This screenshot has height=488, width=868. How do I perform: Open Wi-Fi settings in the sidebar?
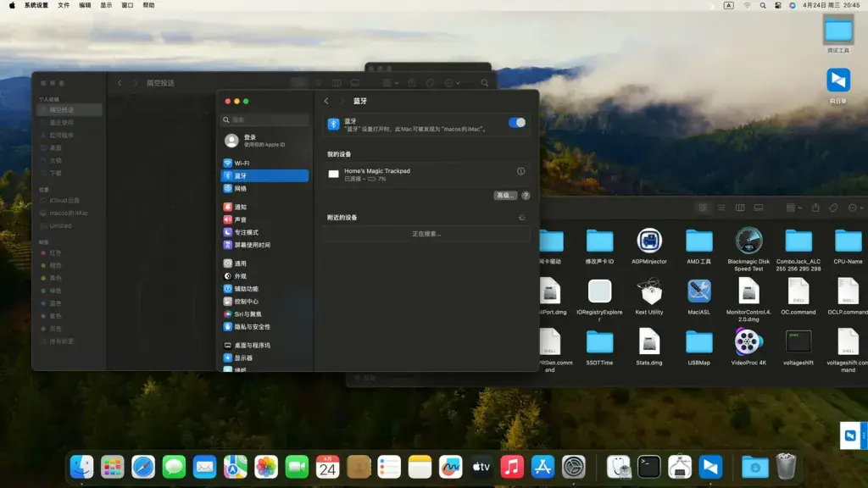(265, 164)
